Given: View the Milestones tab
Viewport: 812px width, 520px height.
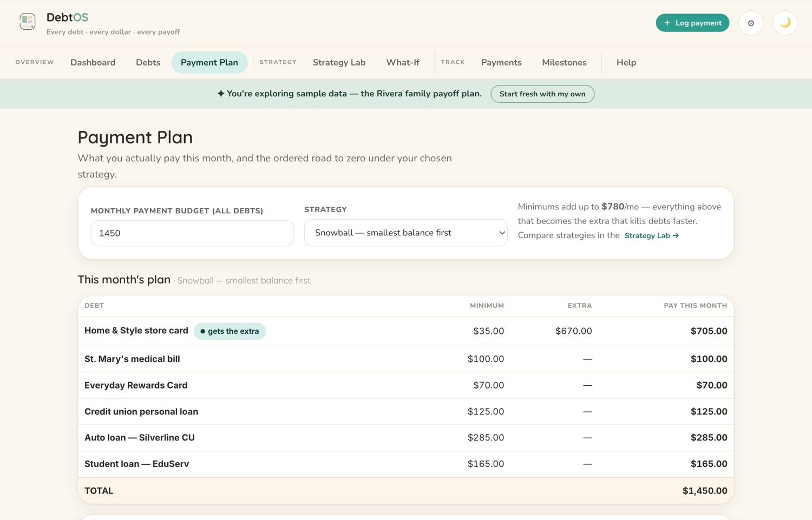Looking at the screenshot, I should [564, 62].
